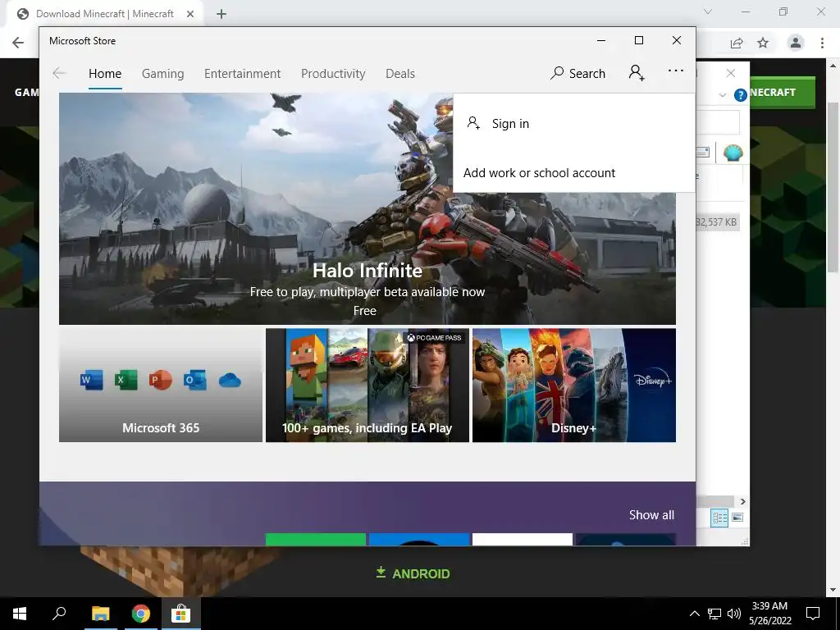This screenshot has height=630, width=840.
Task: Click the green Minecraft button behind the Store
Action: pyautogui.click(x=781, y=93)
